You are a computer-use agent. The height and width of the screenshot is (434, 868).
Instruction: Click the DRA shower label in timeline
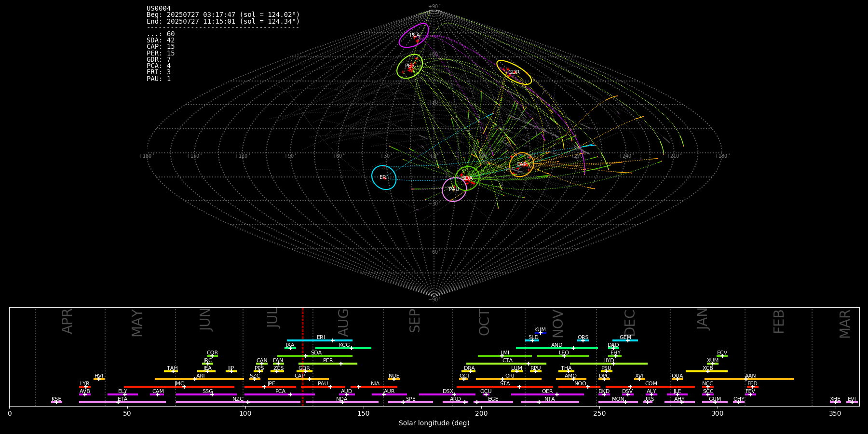click(x=469, y=368)
